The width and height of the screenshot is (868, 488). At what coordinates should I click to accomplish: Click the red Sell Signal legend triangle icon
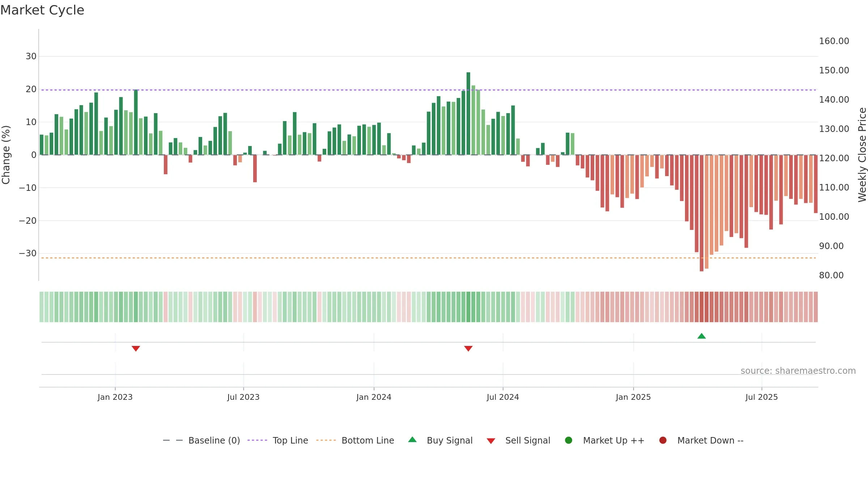491,441
